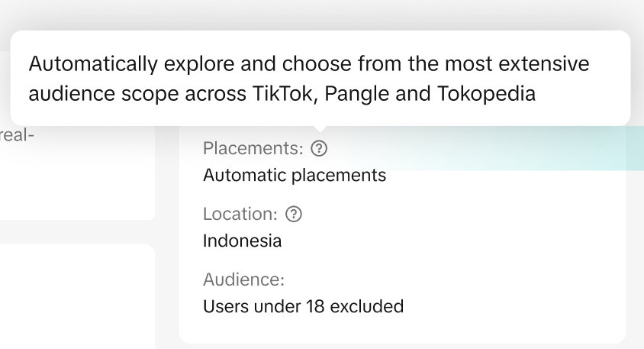The image size is (644, 349).
Task: Click the tooltip line mentioning TikTok, Pangle
Action: (282, 94)
